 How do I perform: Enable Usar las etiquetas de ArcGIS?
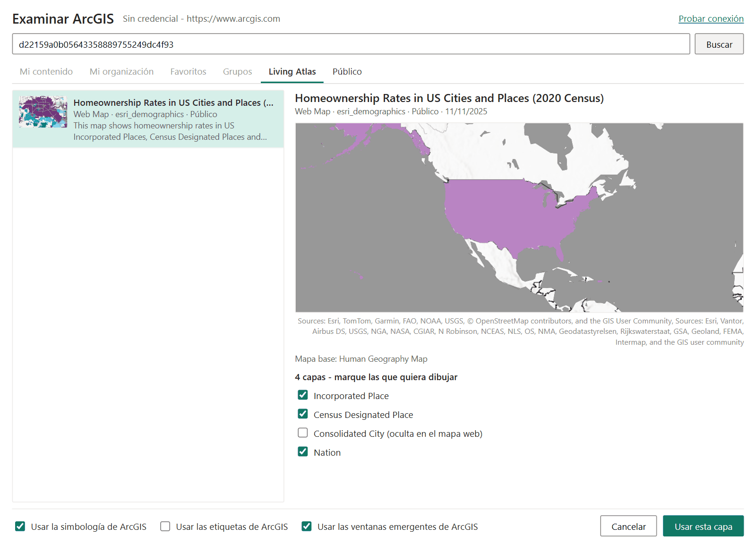coord(165,526)
